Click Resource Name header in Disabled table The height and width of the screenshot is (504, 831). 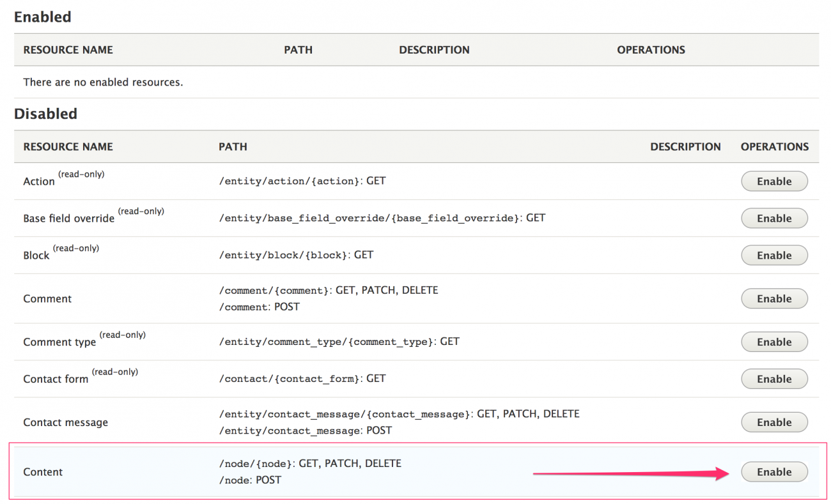tap(68, 147)
